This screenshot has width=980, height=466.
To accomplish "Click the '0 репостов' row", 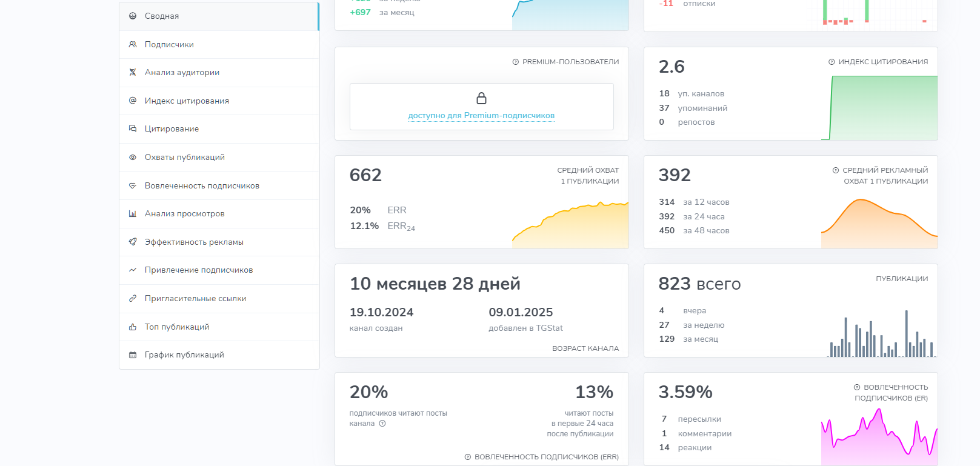I will pyautogui.click(x=687, y=122).
